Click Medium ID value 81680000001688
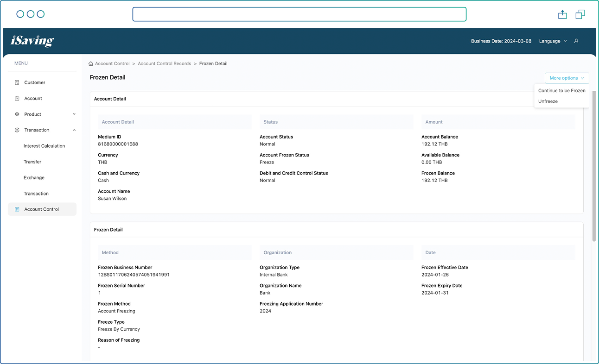This screenshot has height=364, width=599. pos(118,144)
